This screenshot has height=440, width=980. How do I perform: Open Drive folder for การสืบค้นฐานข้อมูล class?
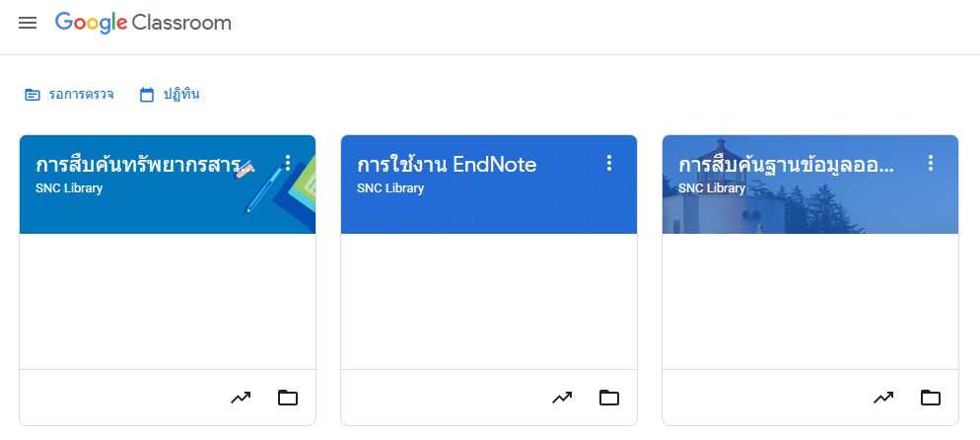(x=930, y=398)
